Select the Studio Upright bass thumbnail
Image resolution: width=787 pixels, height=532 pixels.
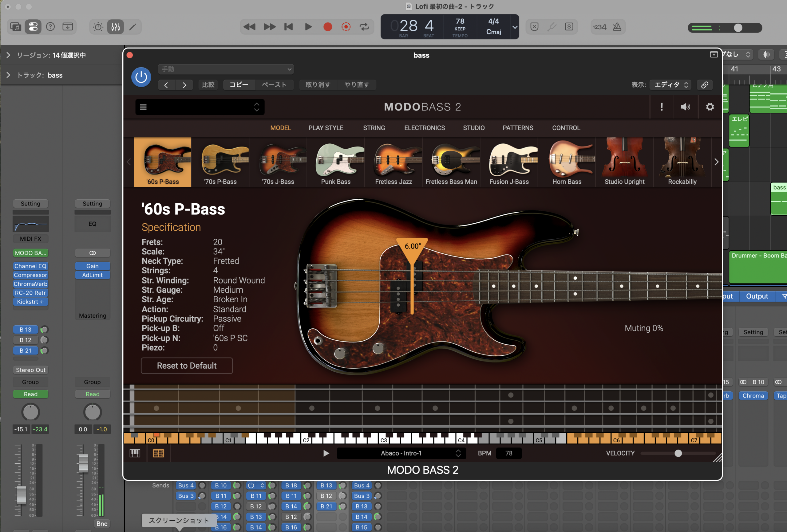[624, 162]
